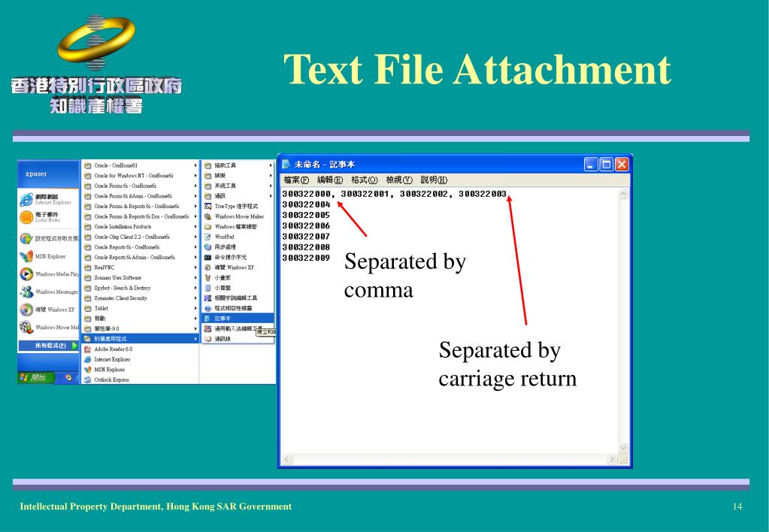Open 設定程式存取及預設 item in Start menu

tap(49, 239)
